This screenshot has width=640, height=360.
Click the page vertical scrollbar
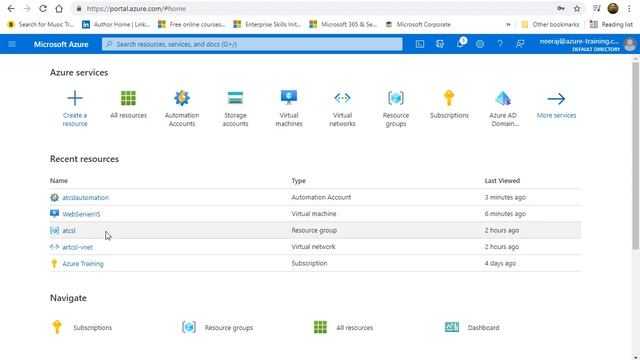point(636,155)
